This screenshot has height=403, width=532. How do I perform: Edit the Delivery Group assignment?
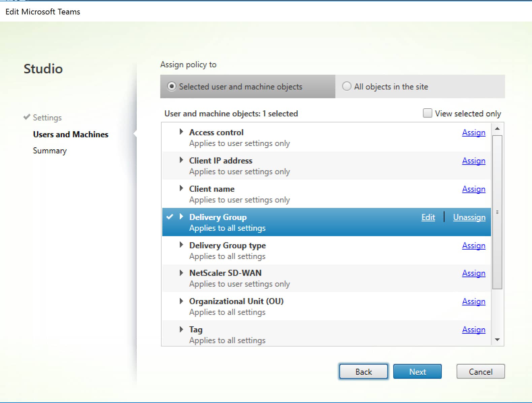(428, 217)
